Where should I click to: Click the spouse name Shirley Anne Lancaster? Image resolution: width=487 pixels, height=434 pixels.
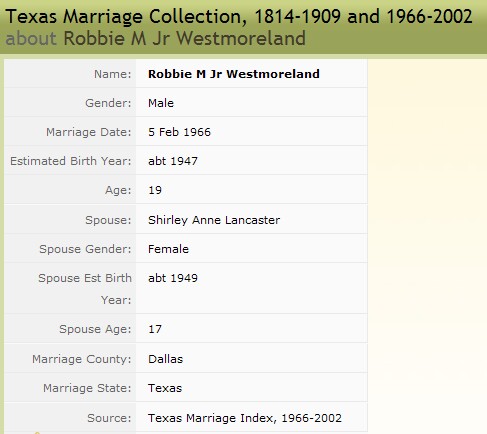tap(214, 220)
